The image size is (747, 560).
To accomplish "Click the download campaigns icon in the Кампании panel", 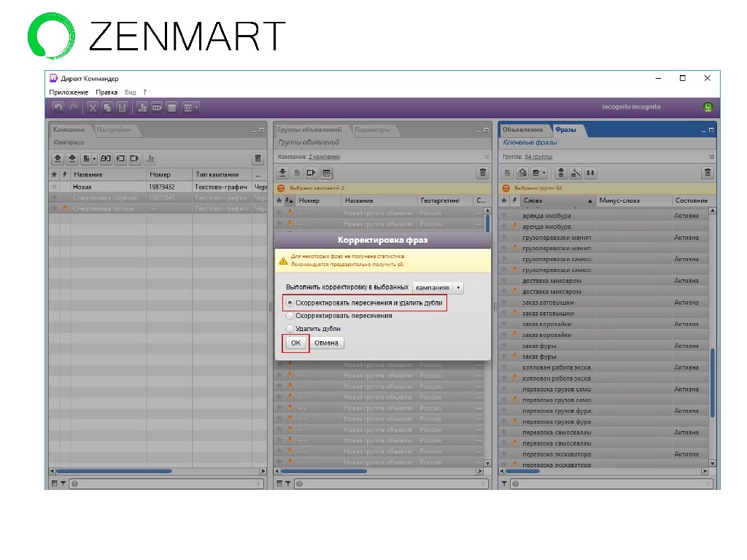I will point(72,158).
